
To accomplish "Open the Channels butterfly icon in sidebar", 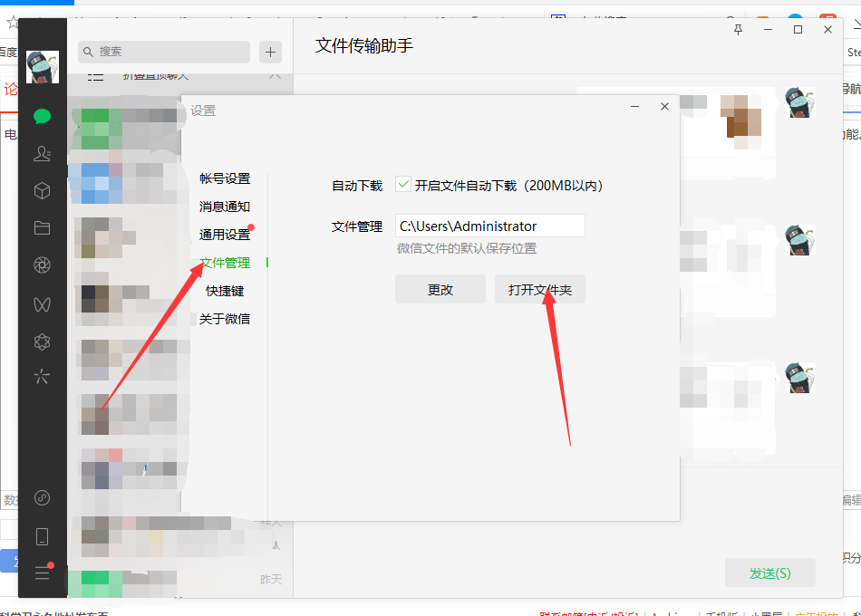I will click(43, 304).
